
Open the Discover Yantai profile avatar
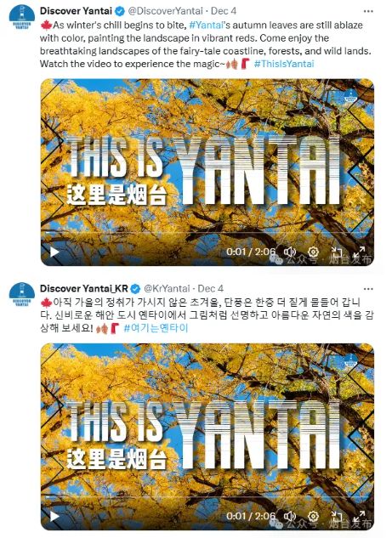pyautogui.click(x=21, y=17)
